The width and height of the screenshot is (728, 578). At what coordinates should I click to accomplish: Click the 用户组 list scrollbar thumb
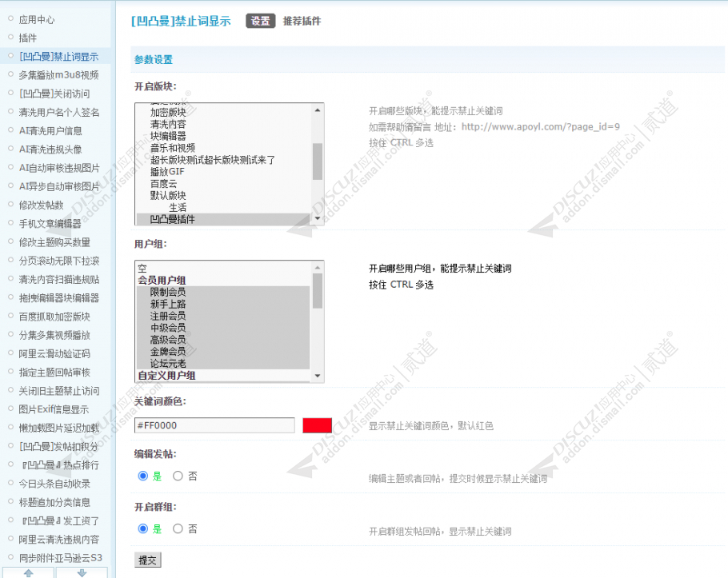(318, 291)
